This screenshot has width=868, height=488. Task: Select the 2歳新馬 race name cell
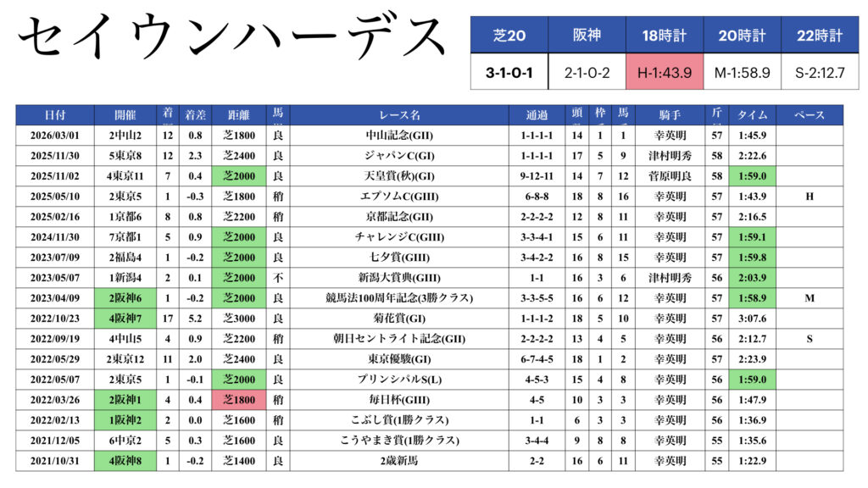pos(399,461)
